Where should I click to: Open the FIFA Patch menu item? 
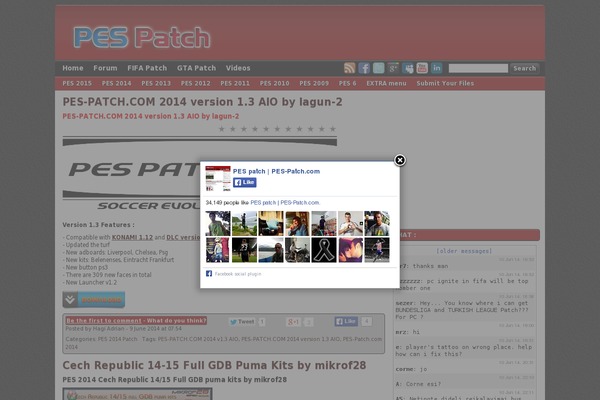(x=147, y=68)
